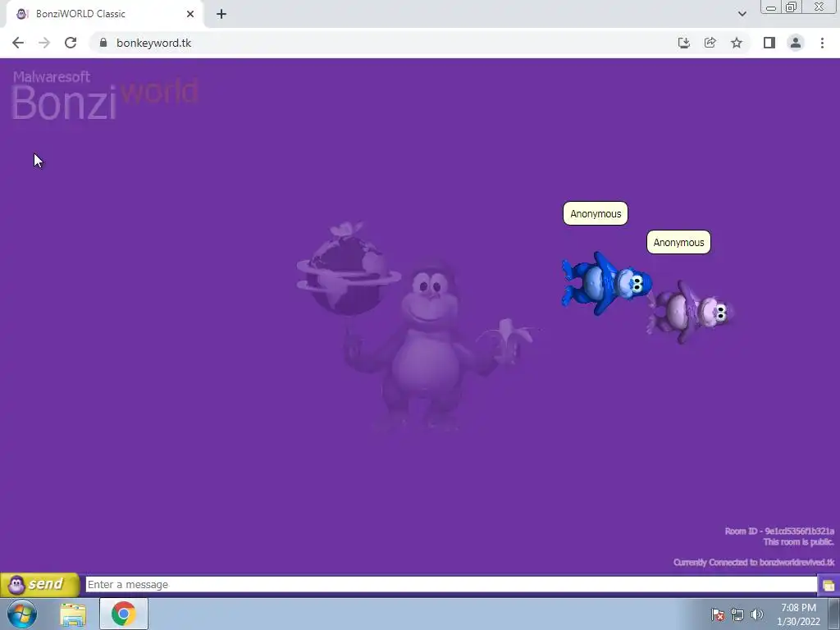Close the BonziWORLD Classic tab
Image resolution: width=840 pixels, height=630 pixels.
point(190,14)
